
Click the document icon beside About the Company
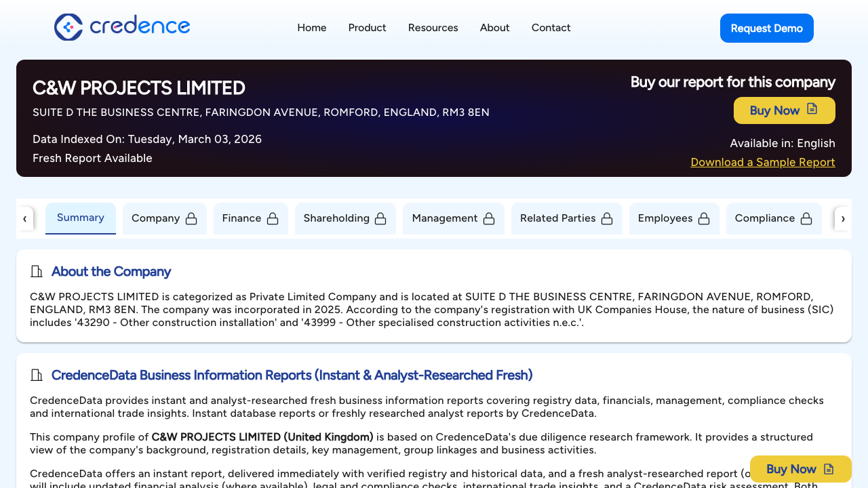pyautogui.click(x=36, y=271)
